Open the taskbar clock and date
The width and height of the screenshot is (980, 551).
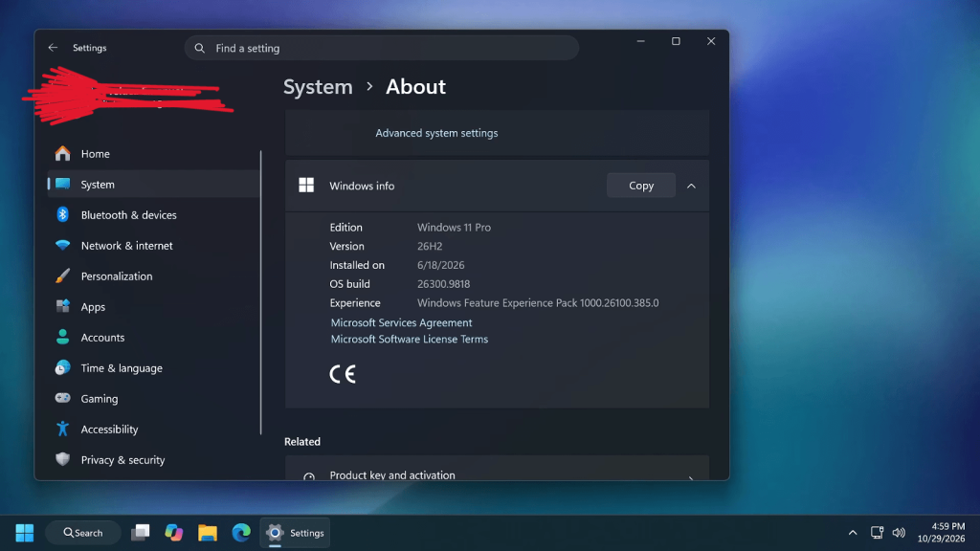[x=941, y=532]
